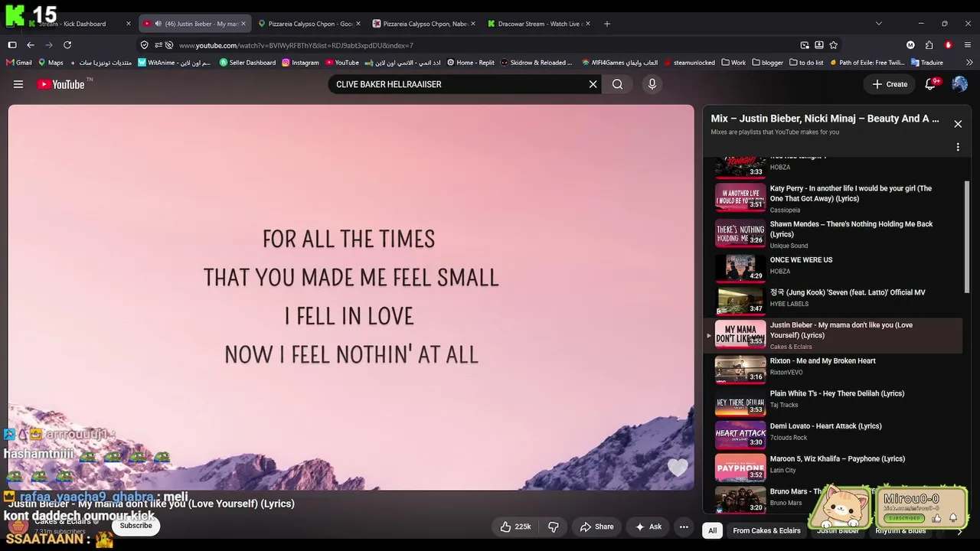Clear the YouTube search query

(x=593, y=84)
